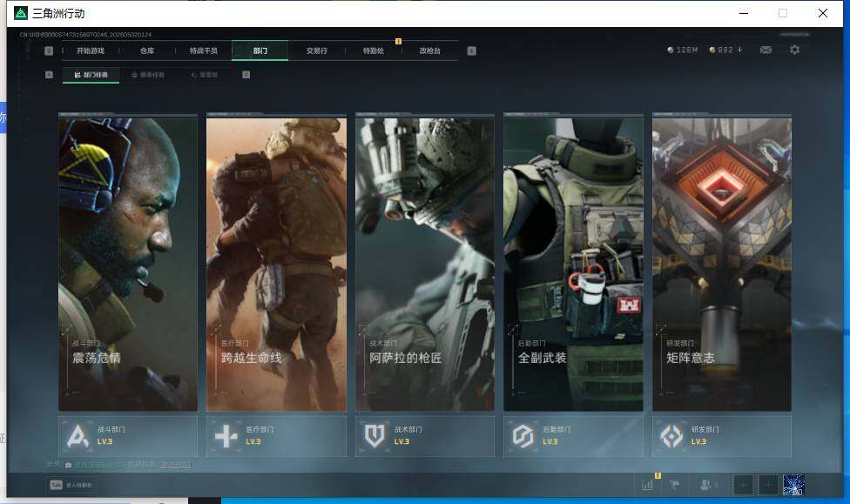Open the mail envelope icon

point(766,50)
